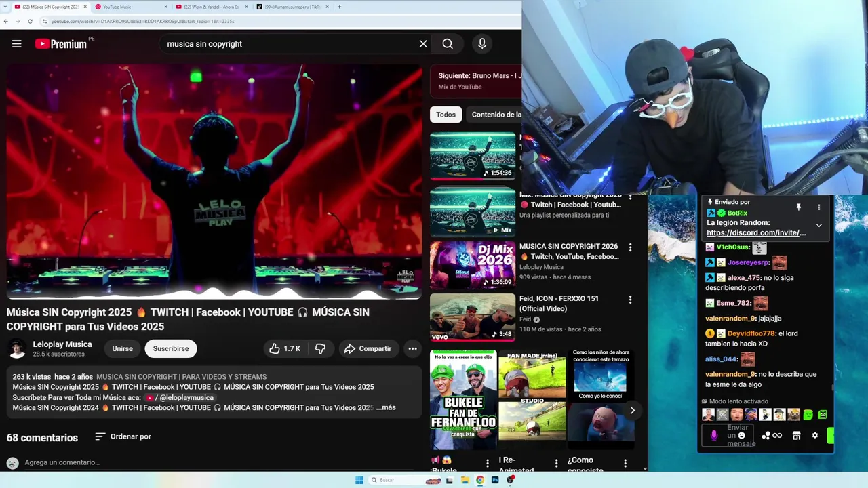The height and width of the screenshot is (488, 868).
Task: Open pinned message three-dot options
Action: (818, 207)
